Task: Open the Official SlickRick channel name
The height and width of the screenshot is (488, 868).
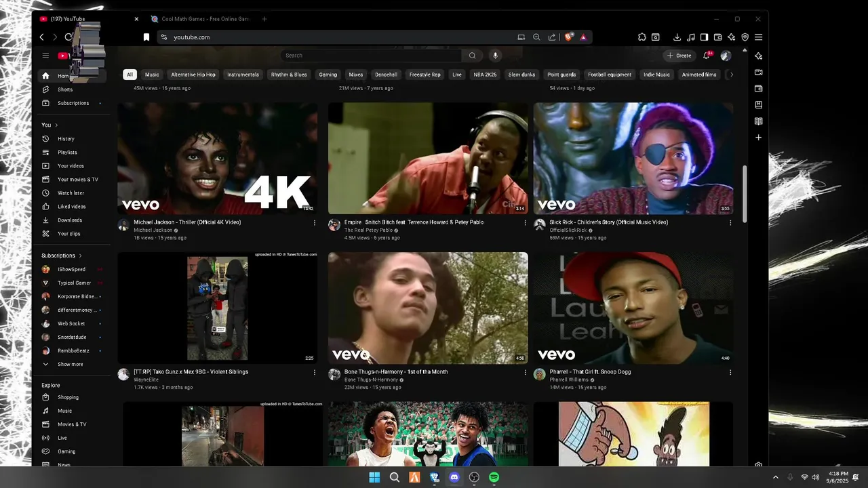Action: pos(568,230)
